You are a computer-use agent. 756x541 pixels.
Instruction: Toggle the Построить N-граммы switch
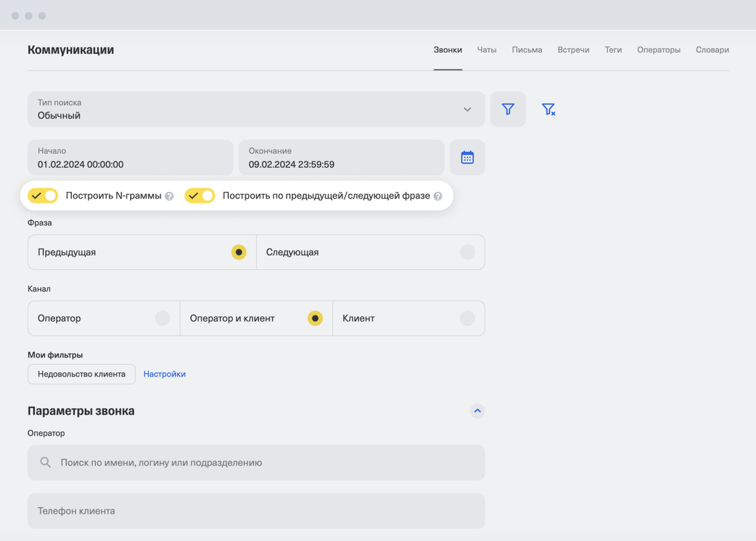(43, 195)
